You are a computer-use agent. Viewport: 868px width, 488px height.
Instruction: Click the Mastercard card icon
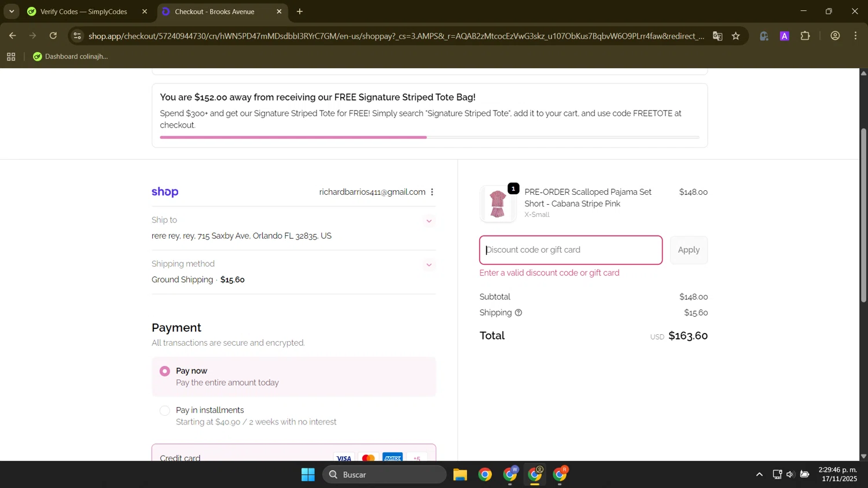[368, 458]
